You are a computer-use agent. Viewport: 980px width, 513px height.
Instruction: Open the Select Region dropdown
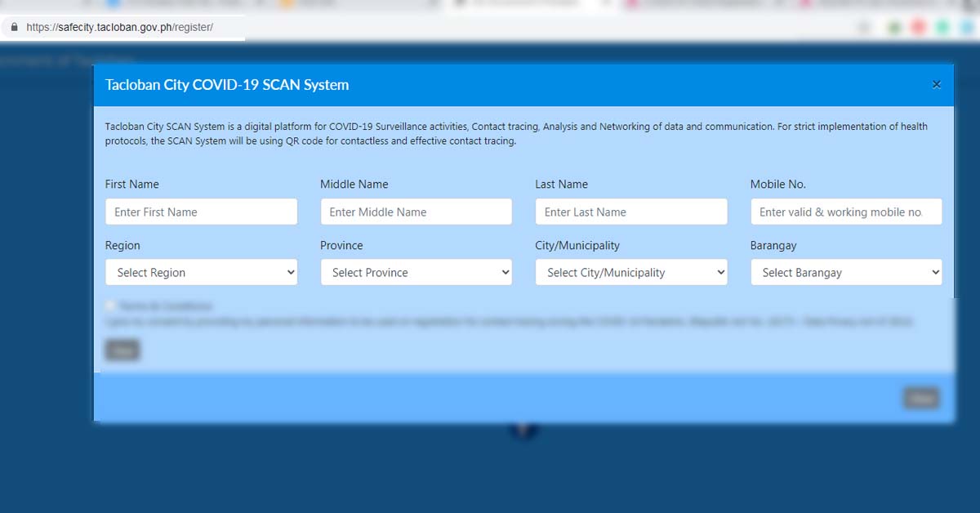click(x=201, y=272)
